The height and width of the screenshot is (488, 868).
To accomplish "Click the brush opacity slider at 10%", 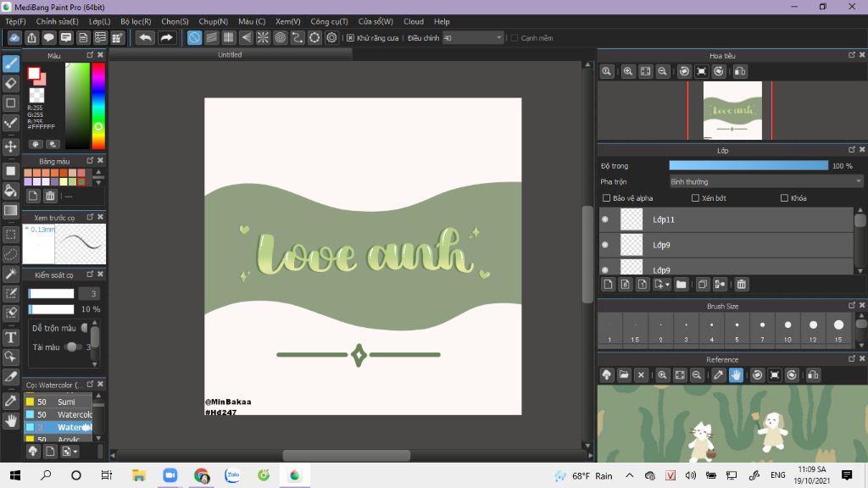I will click(51, 309).
